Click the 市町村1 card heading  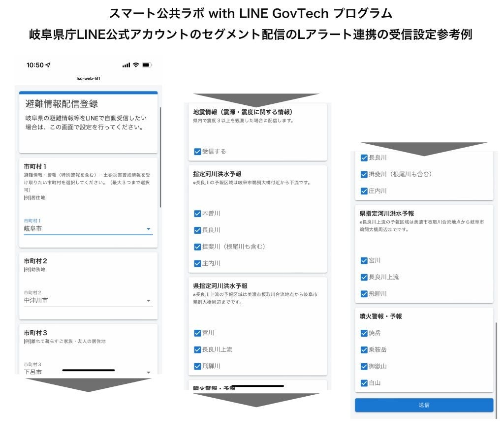35,166
